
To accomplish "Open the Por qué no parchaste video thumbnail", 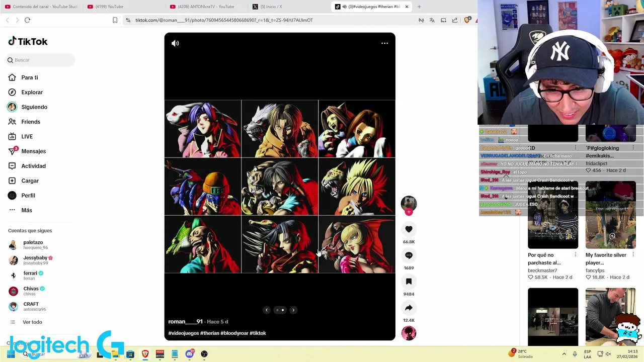I will (553, 215).
